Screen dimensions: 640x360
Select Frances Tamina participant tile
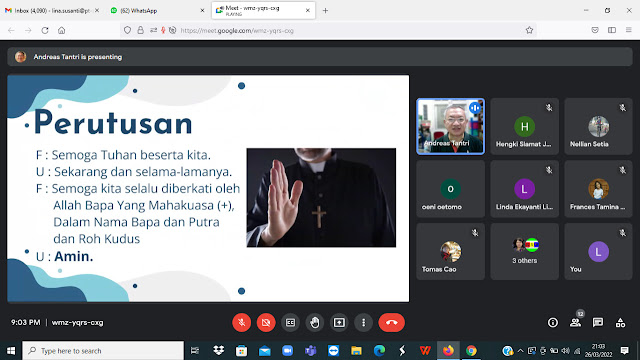pyautogui.click(x=598, y=189)
